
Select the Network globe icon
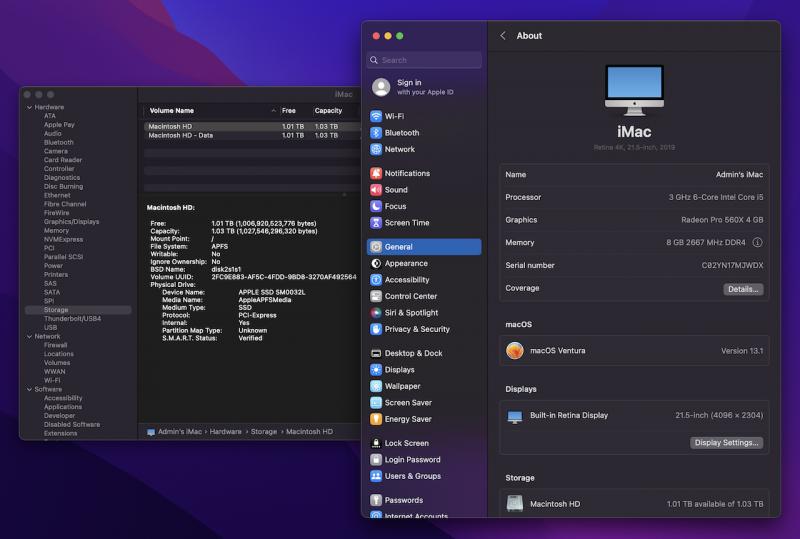[x=376, y=149]
